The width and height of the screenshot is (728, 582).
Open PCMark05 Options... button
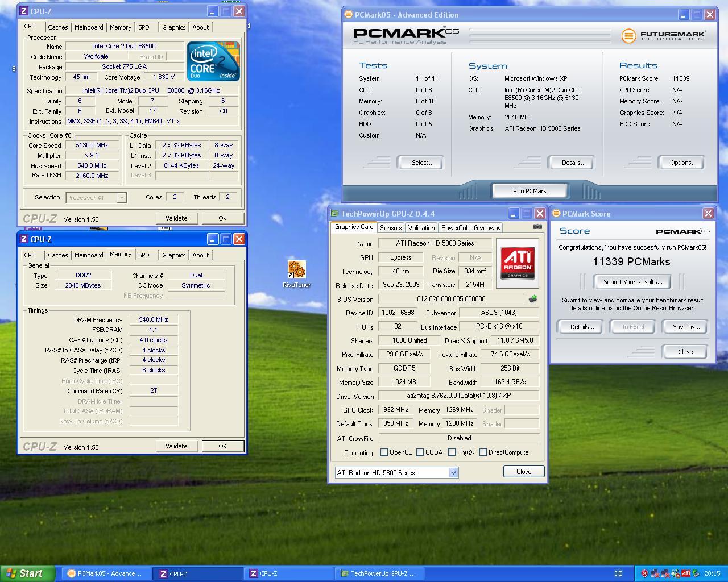click(682, 163)
